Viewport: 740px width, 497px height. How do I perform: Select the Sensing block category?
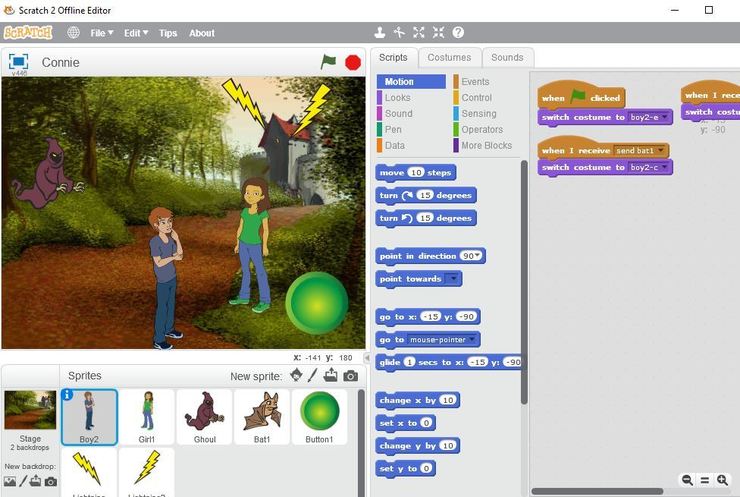click(x=479, y=114)
